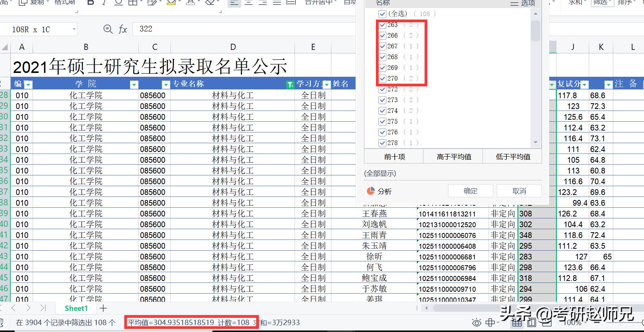Viewport: 644px width, 332px height.
Task: Uncheck the 276 filter checkbox
Action: [382, 132]
